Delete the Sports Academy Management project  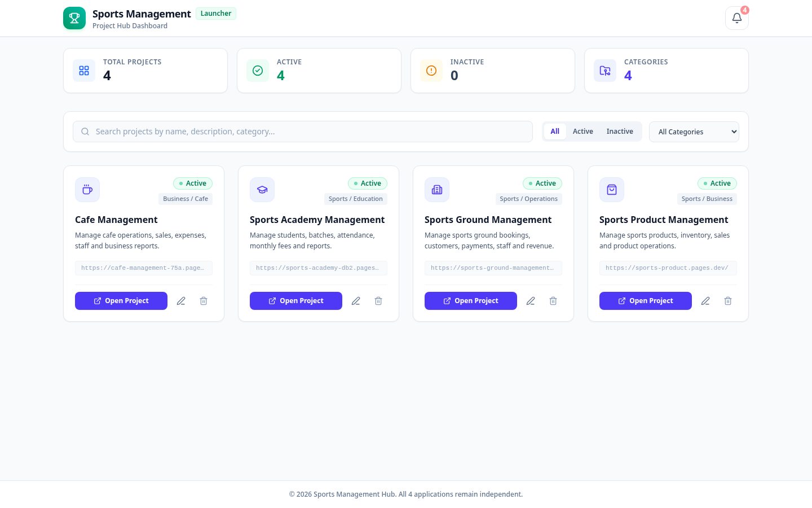pos(378,301)
